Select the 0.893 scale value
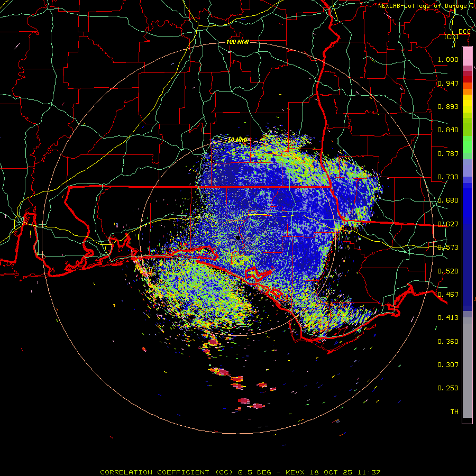 click(448, 106)
